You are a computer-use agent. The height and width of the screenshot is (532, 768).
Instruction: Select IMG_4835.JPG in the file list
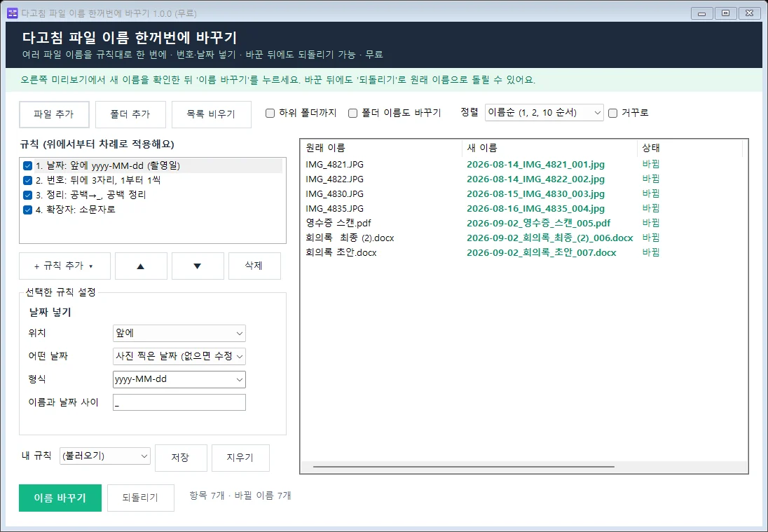334,209
